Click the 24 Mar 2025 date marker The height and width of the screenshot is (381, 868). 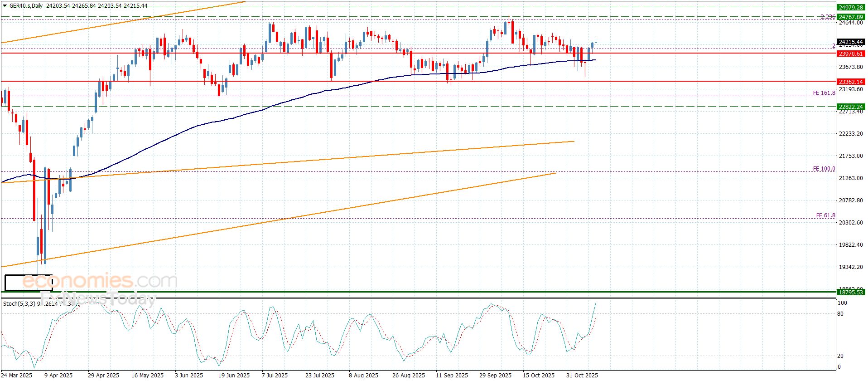pos(16,375)
